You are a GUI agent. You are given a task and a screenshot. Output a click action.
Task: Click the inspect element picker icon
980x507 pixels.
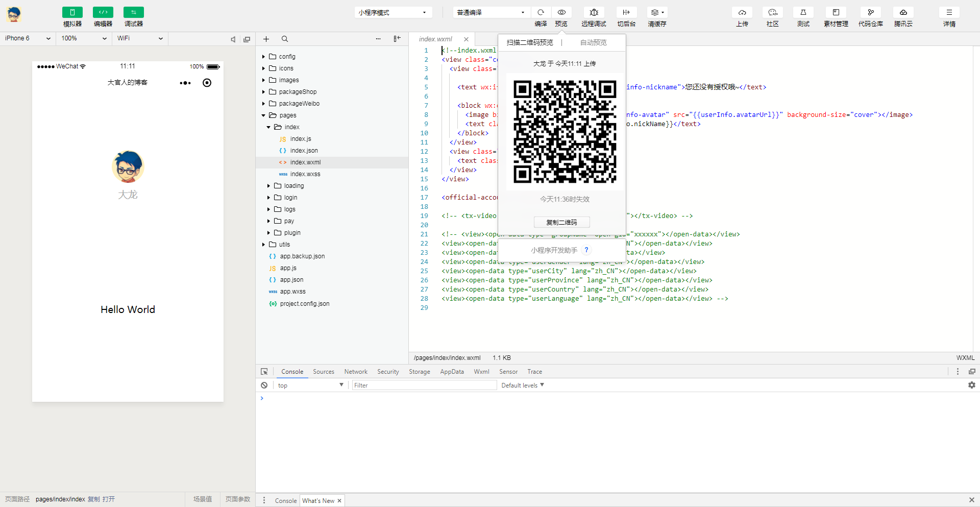point(264,372)
